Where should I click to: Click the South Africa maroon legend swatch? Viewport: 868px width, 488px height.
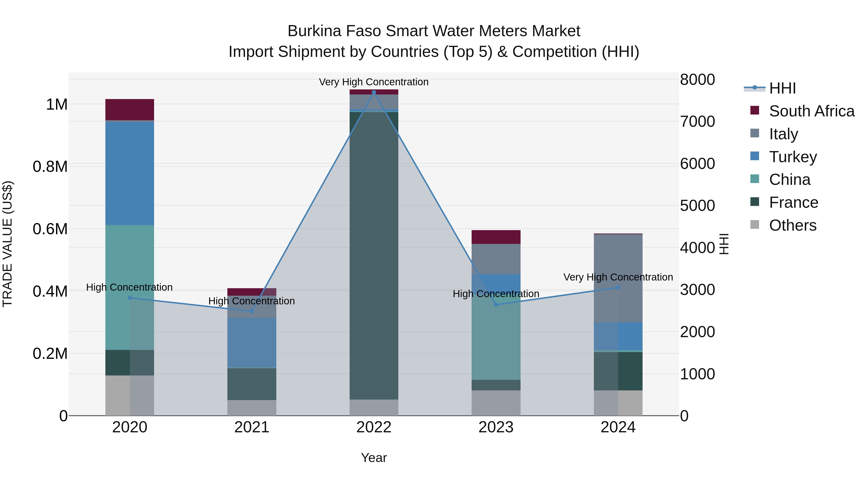tap(755, 110)
